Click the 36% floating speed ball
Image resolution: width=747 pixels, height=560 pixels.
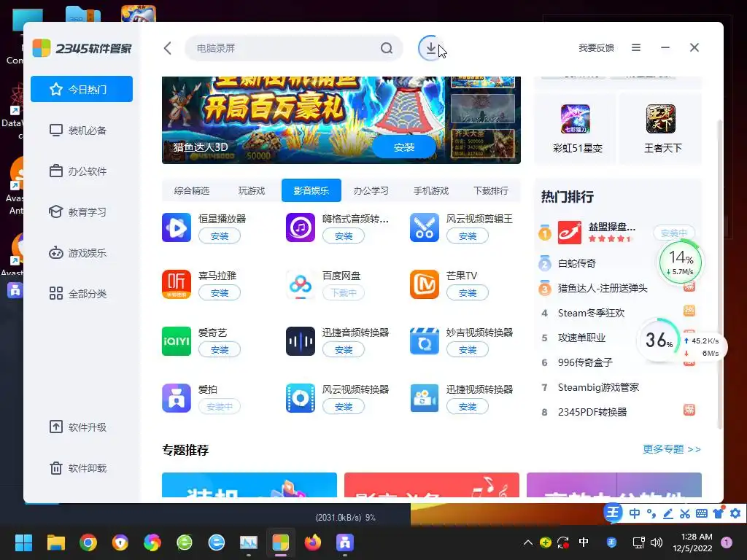659,340
